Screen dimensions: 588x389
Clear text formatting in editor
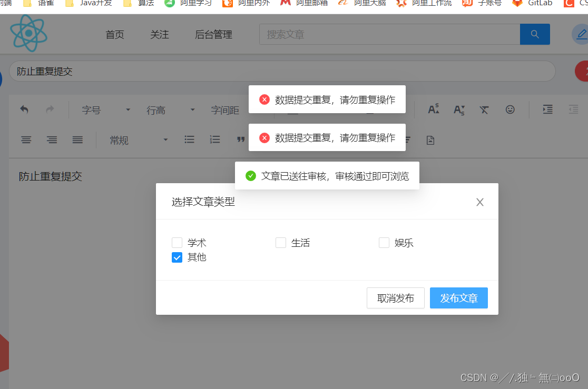484,110
